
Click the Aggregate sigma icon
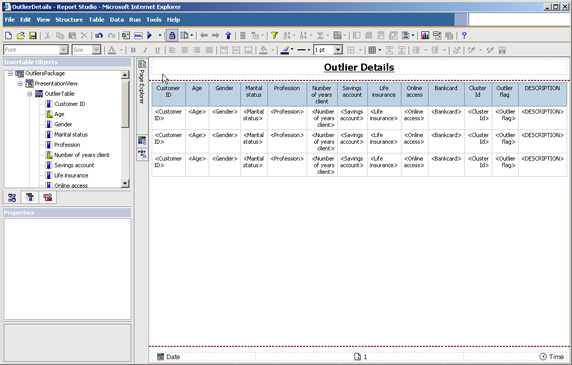point(320,35)
